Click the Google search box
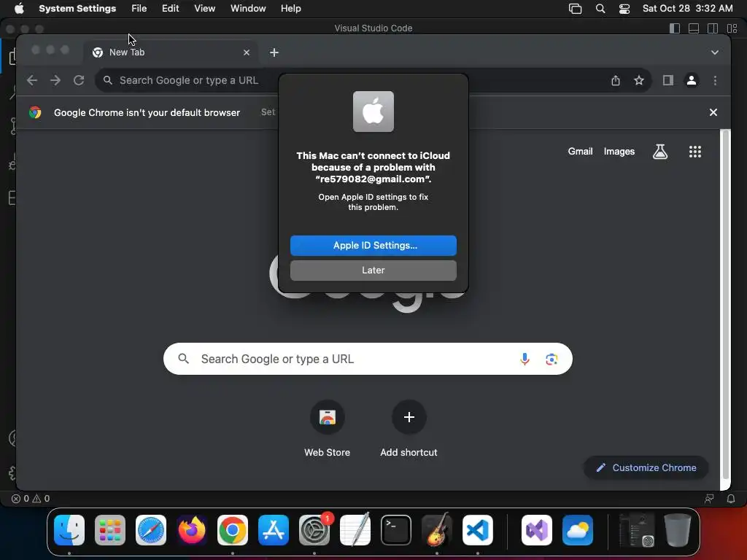 (x=368, y=359)
